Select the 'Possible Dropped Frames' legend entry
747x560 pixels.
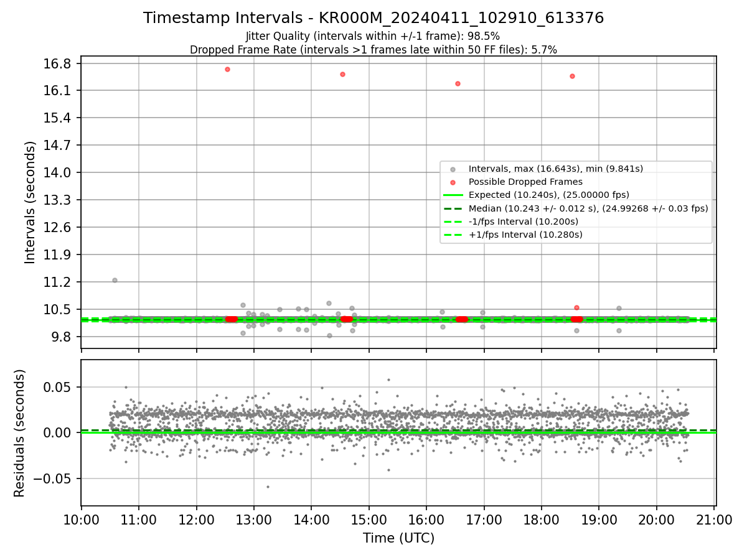525,182
